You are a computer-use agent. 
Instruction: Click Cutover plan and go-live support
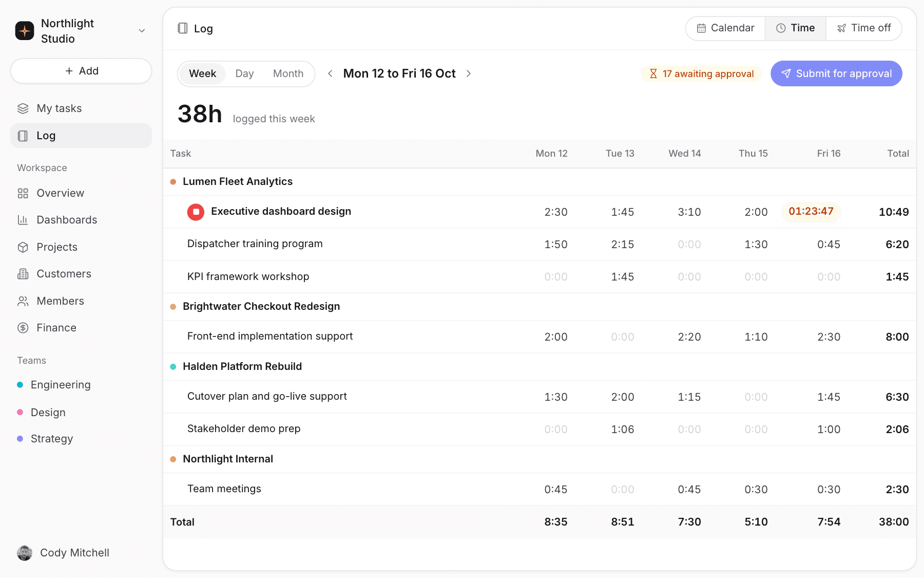coord(267,396)
